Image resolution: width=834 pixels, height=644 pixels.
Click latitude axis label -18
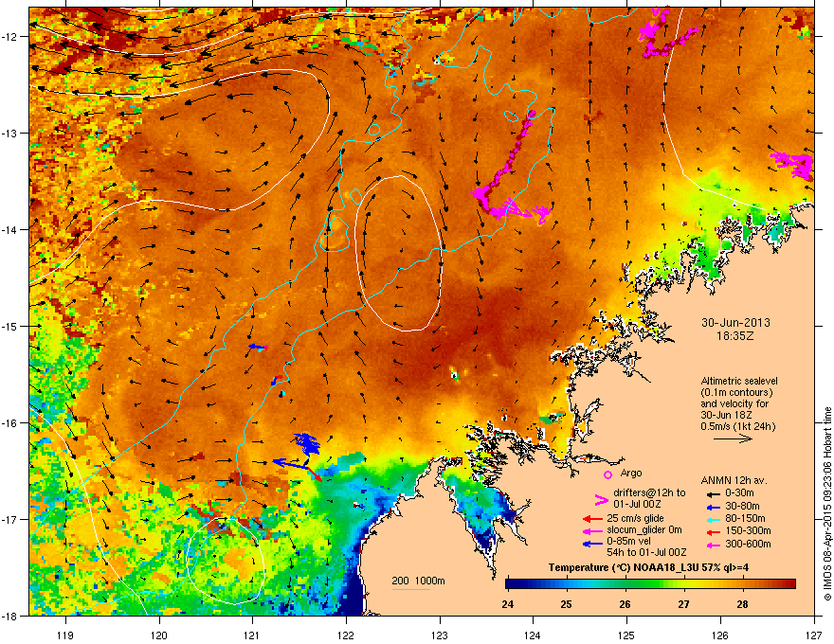coord(9,616)
